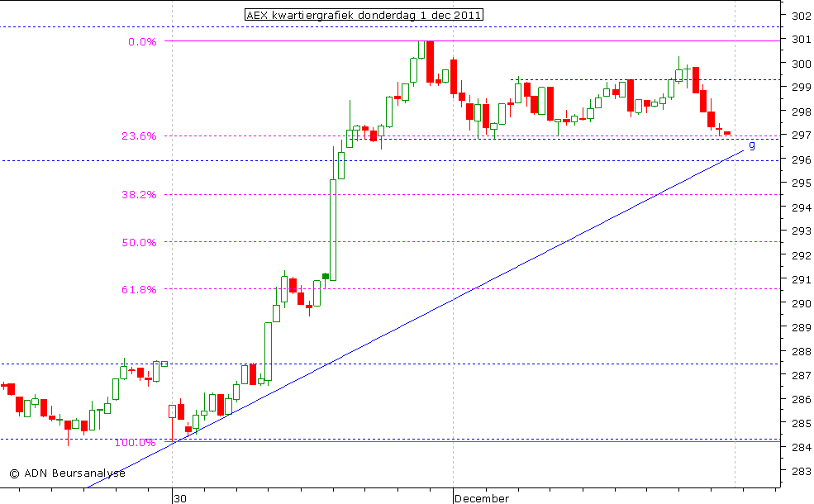Select the 38.2% Fibonacci label
The height and width of the screenshot is (504, 814).
point(139,195)
